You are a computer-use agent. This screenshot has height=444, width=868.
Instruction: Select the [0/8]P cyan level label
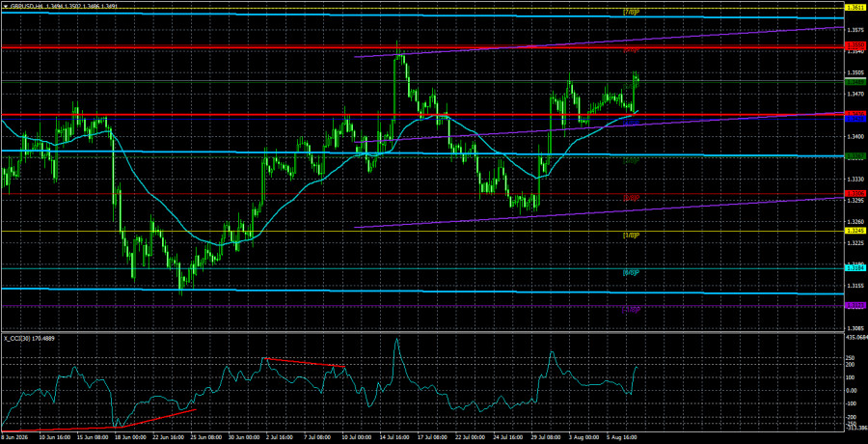coord(632,273)
